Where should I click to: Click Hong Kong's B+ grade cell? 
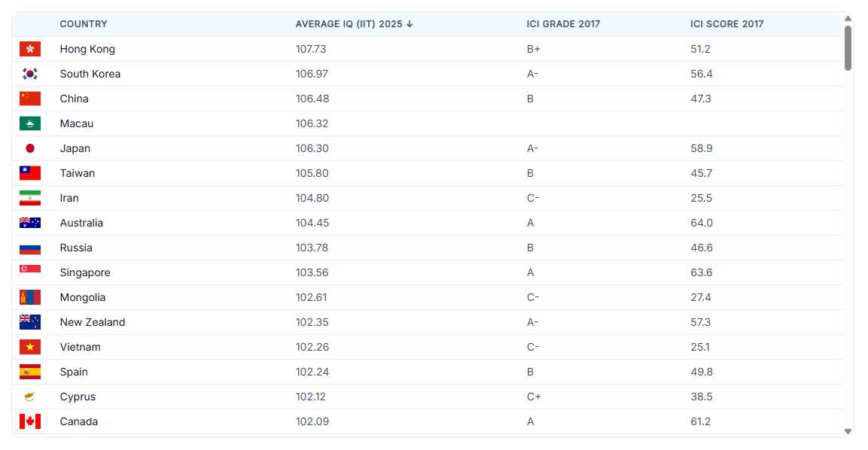coord(534,49)
